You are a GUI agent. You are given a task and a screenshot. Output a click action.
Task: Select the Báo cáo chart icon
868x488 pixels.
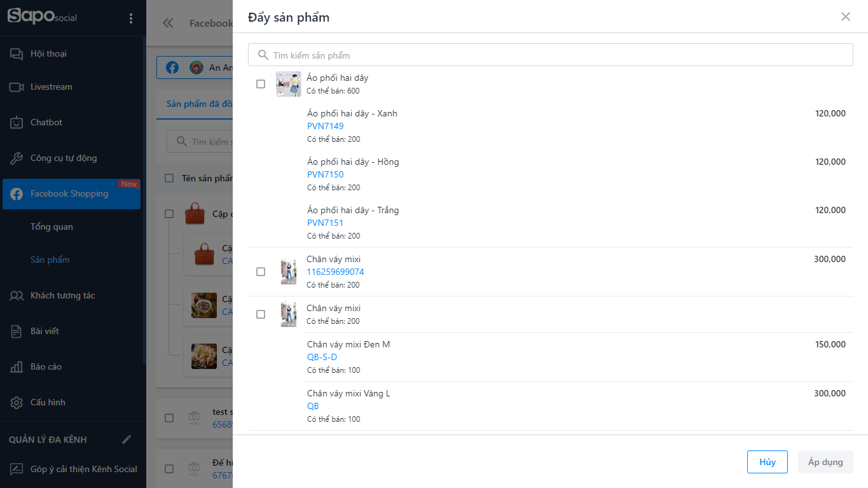point(17,366)
